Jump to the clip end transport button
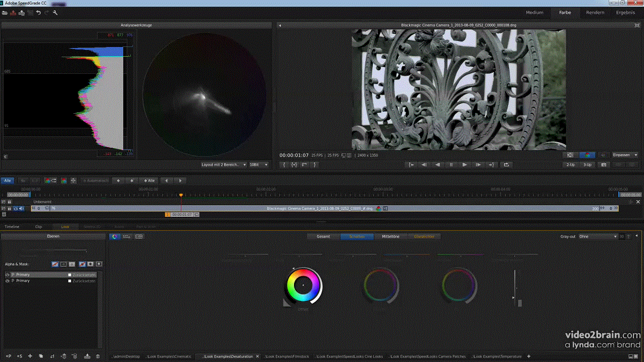The width and height of the screenshot is (644, 362). click(x=491, y=165)
